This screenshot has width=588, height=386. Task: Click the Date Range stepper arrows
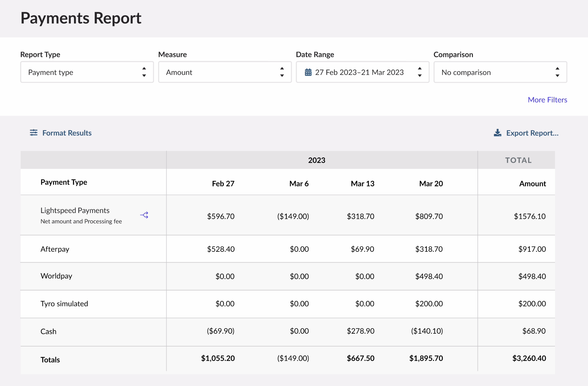pos(420,72)
